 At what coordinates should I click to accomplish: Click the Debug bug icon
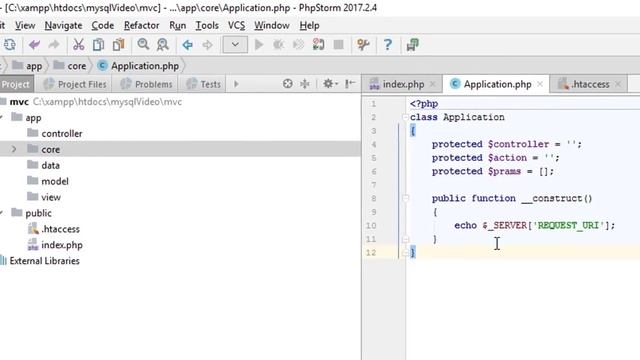[x=279, y=44]
